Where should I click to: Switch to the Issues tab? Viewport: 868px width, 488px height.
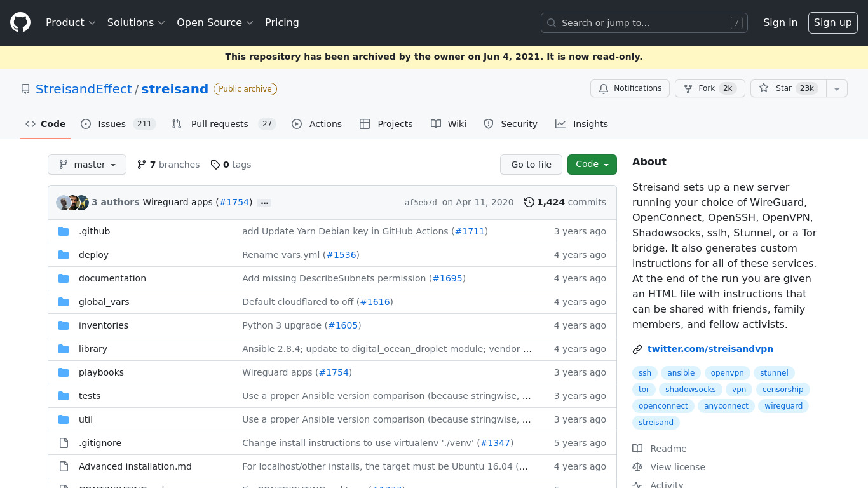[118, 124]
